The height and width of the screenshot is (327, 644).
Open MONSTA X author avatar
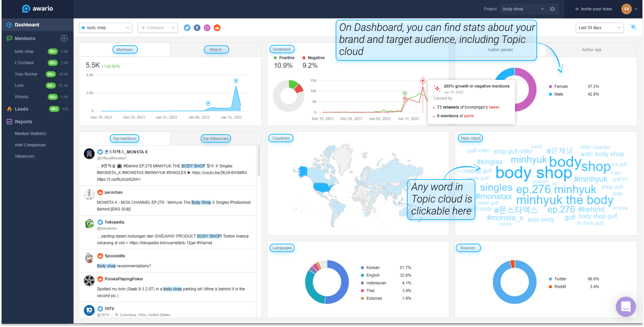89,154
